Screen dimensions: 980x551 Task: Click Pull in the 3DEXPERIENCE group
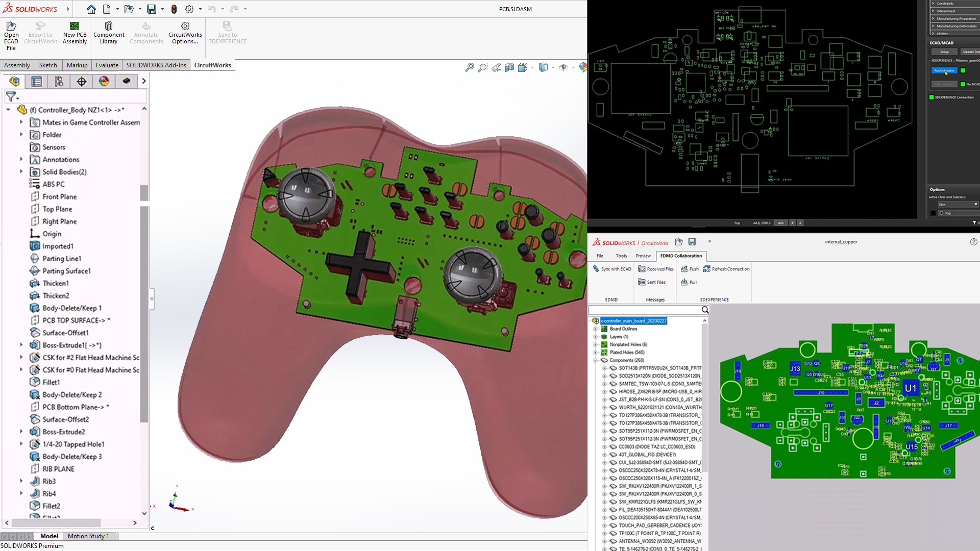click(689, 282)
